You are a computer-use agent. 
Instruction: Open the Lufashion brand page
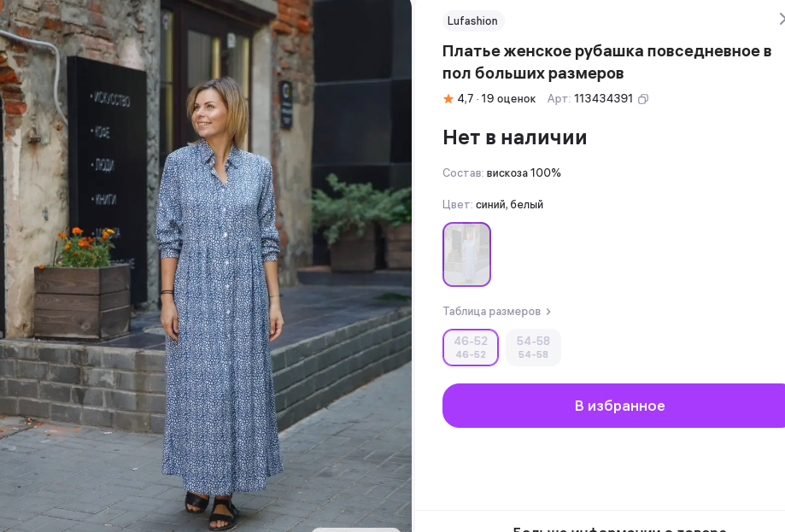click(x=472, y=20)
